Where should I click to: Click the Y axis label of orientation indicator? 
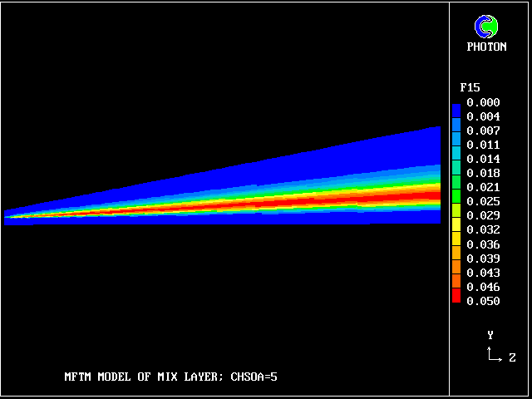(x=490, y=335)
